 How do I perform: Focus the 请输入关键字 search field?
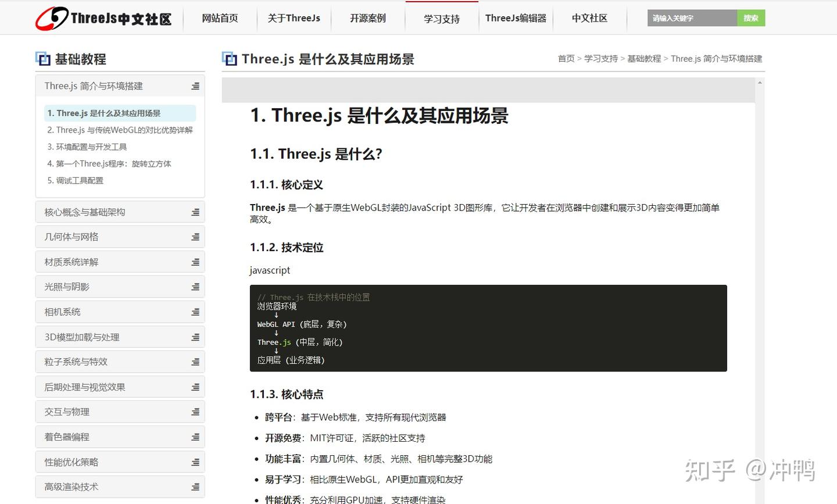[x=692, y=19]
